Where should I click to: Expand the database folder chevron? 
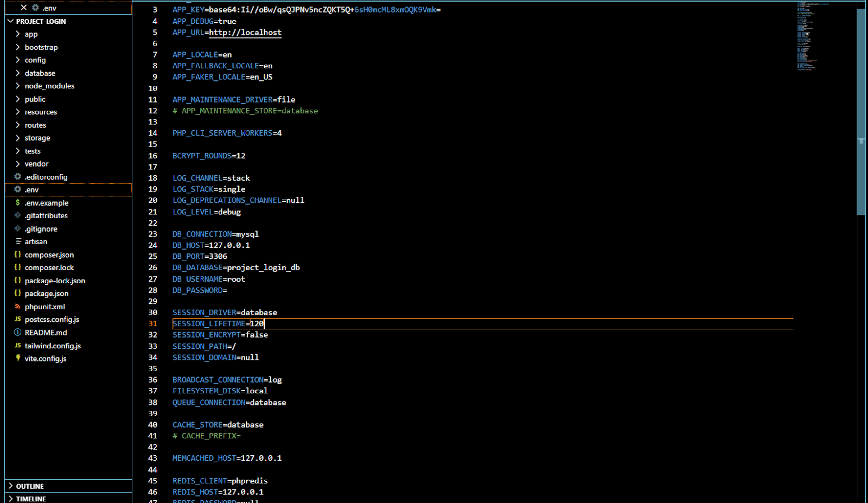[x=18, y=73]
